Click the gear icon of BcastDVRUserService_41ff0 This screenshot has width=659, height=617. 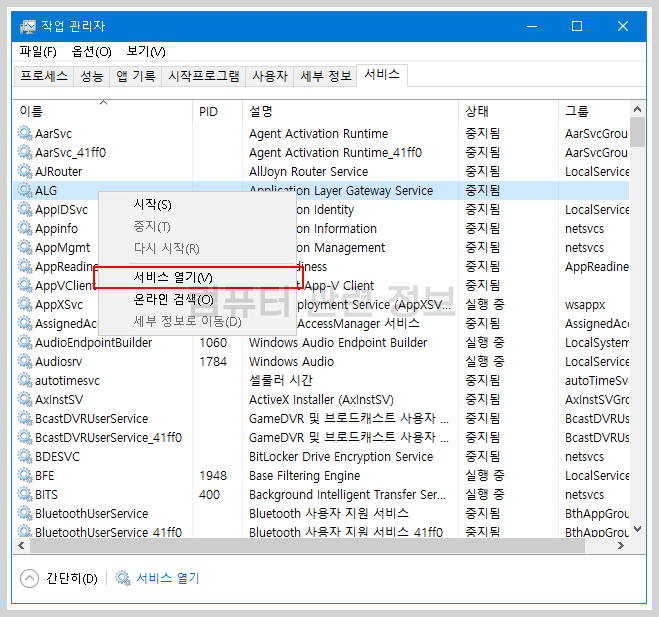[x=25, y=438]
